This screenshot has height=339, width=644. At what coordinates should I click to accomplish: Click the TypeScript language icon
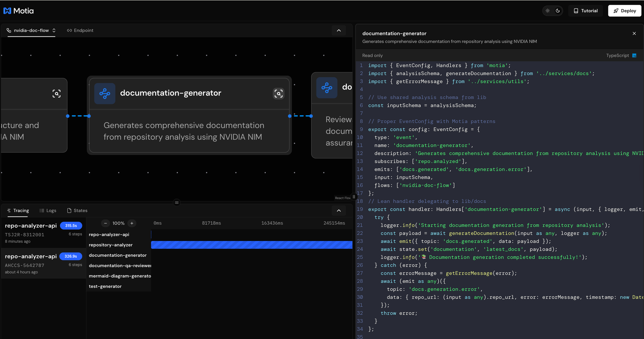tap(634, 55)
